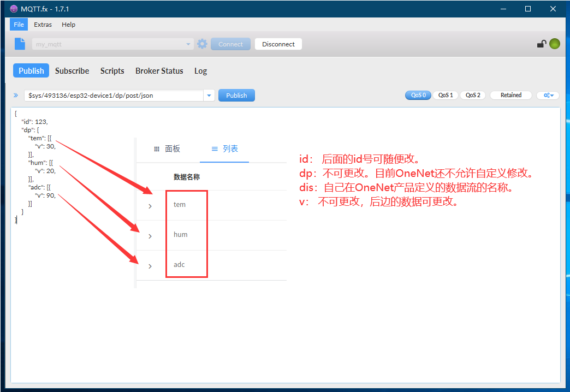The width and height of the screenshot is (570, 392).
Task: Click the adc data name cell
Action: point(179,265)
